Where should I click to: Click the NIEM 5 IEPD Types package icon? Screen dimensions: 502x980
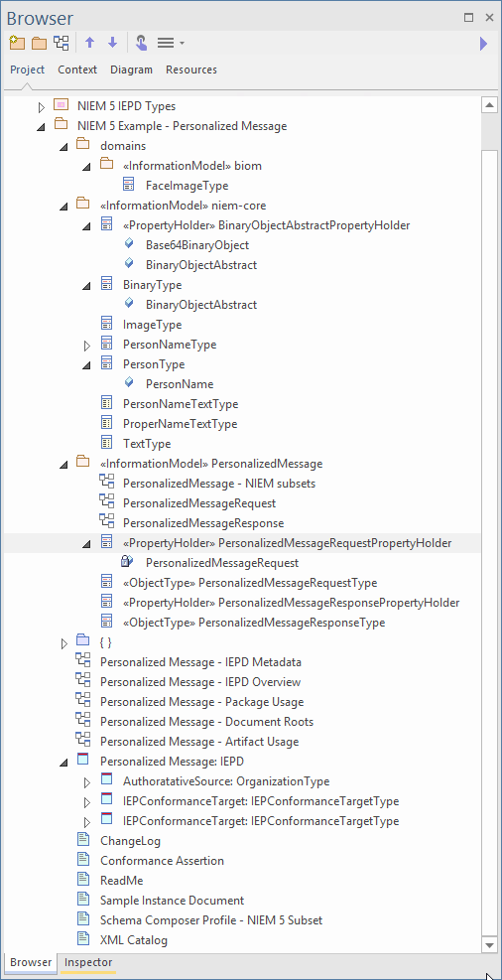click(61, 105)
